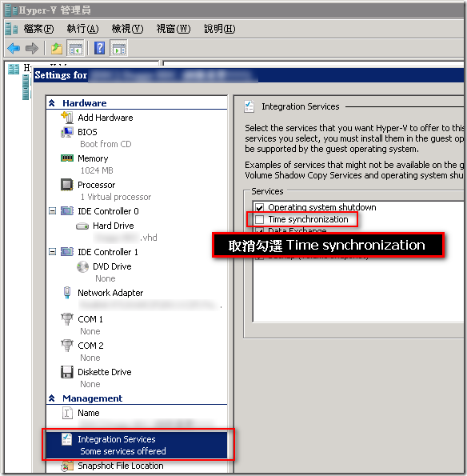Select the COM 1 entry
Image resolution: width=467 pixels, height=476 pixels.
pos(90,319)
